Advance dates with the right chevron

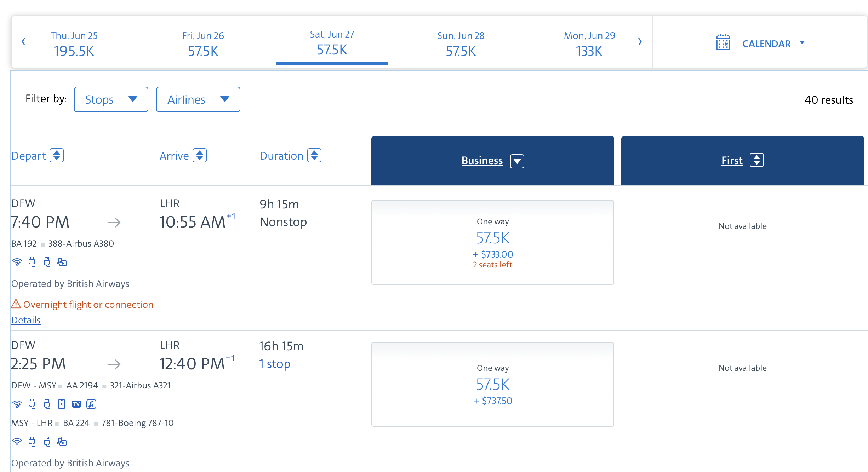[640, 42]
